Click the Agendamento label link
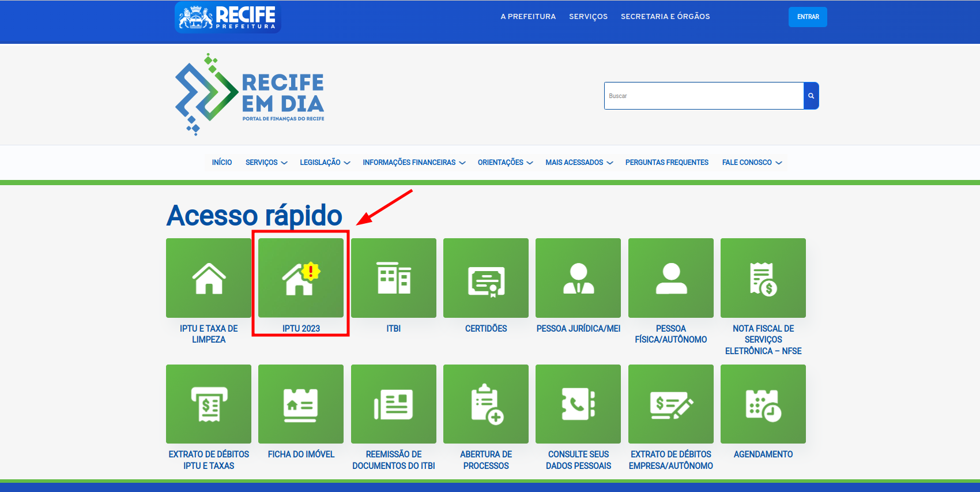 [x=763, y=455]
